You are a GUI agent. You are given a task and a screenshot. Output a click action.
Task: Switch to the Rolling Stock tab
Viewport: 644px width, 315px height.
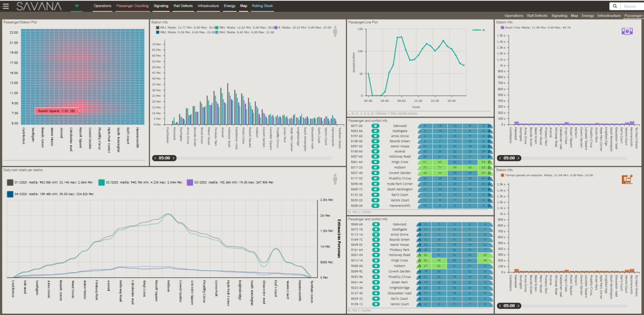point(262,6)
